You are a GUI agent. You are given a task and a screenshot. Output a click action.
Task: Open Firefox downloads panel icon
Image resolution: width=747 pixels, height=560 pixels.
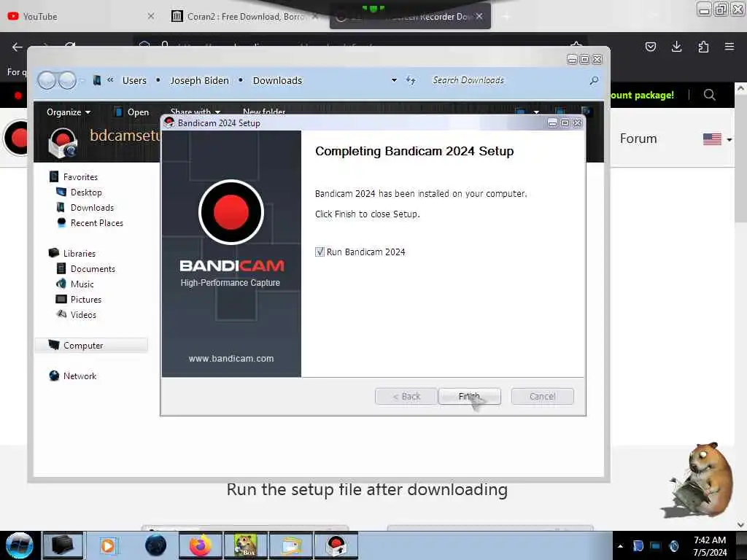[x=676, y=47]
